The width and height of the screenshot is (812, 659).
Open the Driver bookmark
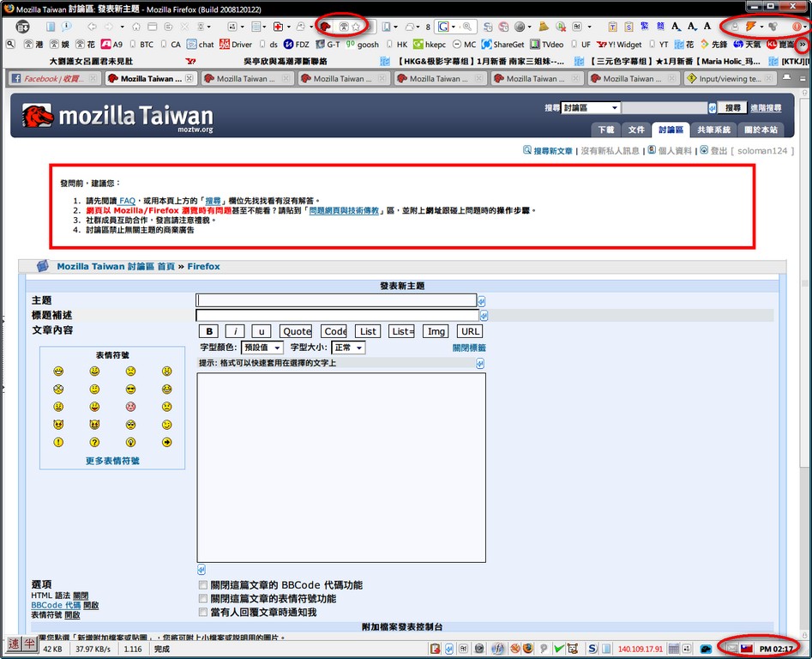(x=236, y=45)
